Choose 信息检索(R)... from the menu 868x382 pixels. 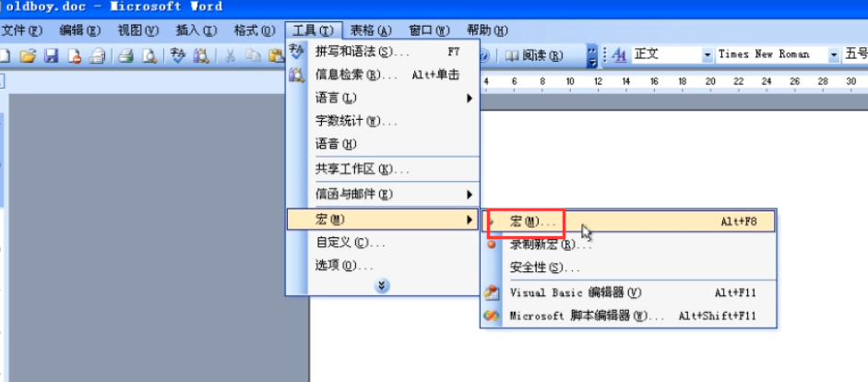[383, 75]
